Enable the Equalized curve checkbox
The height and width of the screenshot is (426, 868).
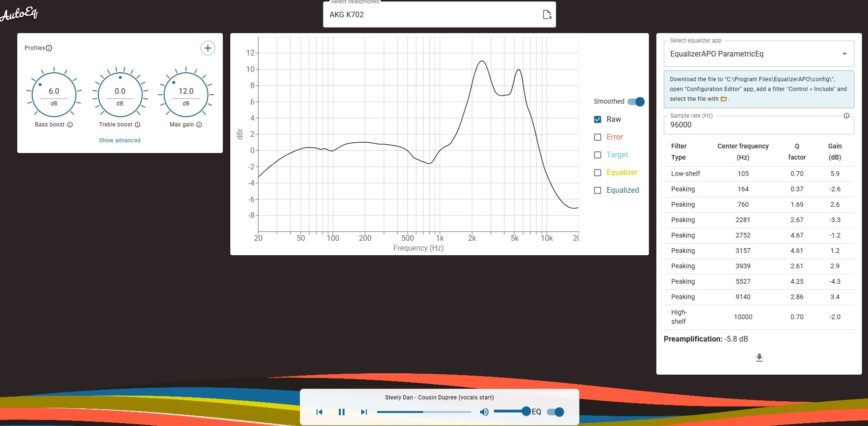[x=598, y=190]
